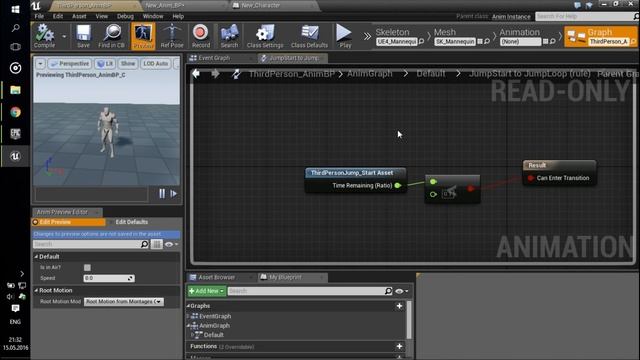
Task: Switch to Mesh editing mode
Action: (444, 32)
